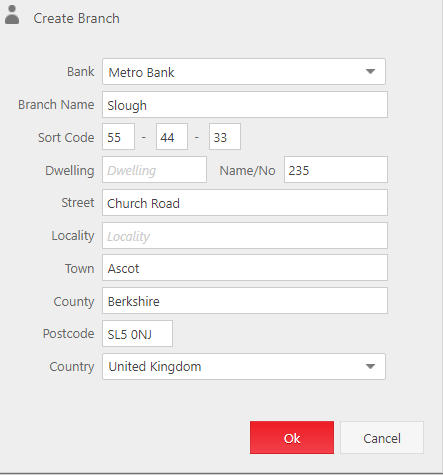Select the United Kingdom combo box
443x475 pixels.
244,367
